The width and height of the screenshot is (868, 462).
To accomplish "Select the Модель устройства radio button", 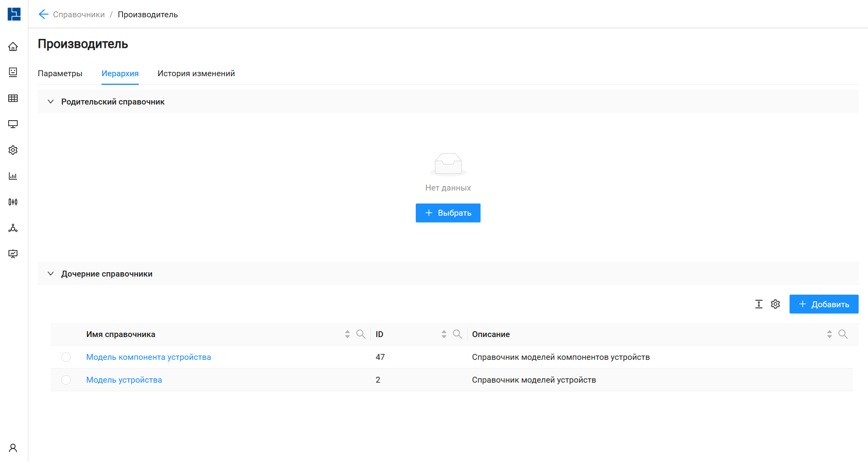I will [x=66, y=380].
